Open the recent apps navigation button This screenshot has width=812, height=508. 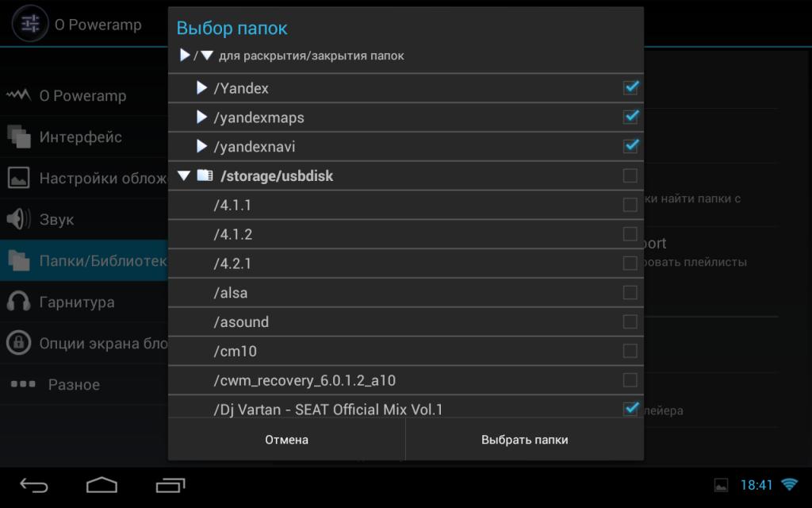[x=170, y=485]
